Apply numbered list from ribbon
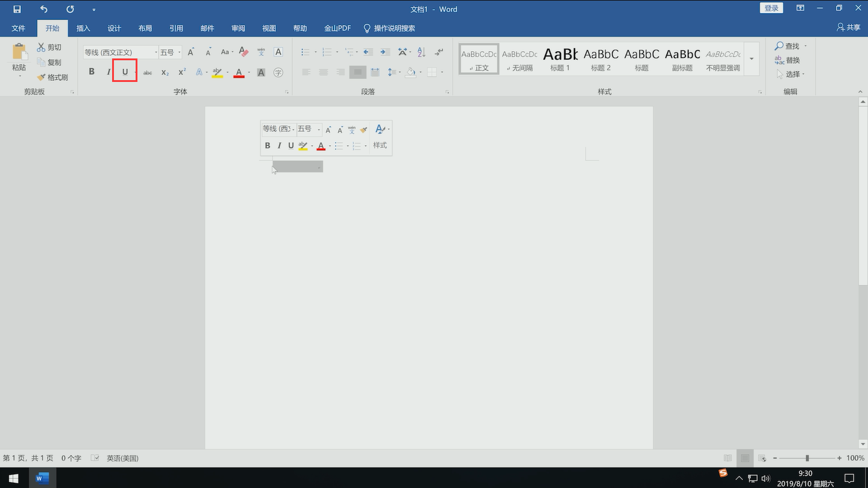This screenshot has width=868, height=488. [327, 52]
